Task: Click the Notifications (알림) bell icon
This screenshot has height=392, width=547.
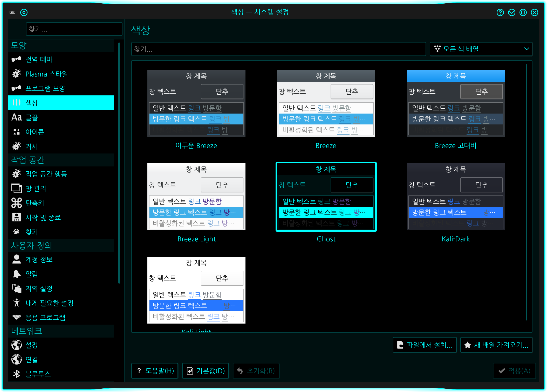Action: [17, 274]
